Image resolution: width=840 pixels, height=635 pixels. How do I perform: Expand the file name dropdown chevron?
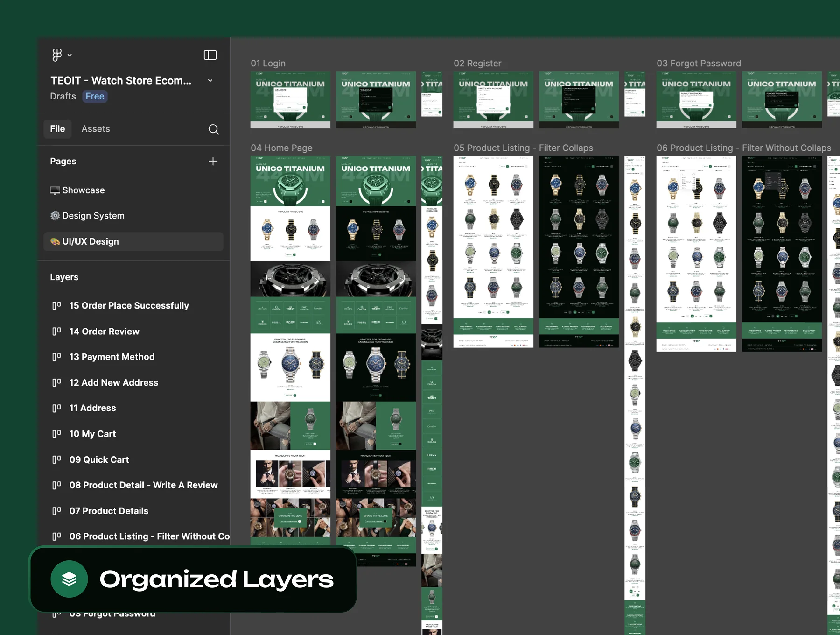pos(210,81)
